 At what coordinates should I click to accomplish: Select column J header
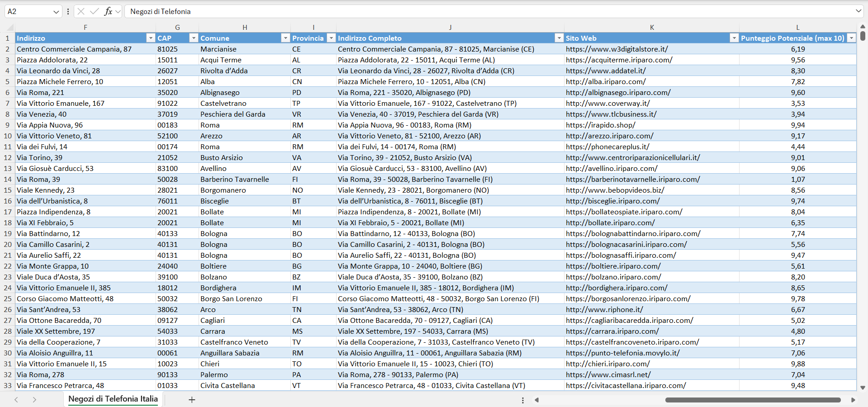tap(450, 28)
